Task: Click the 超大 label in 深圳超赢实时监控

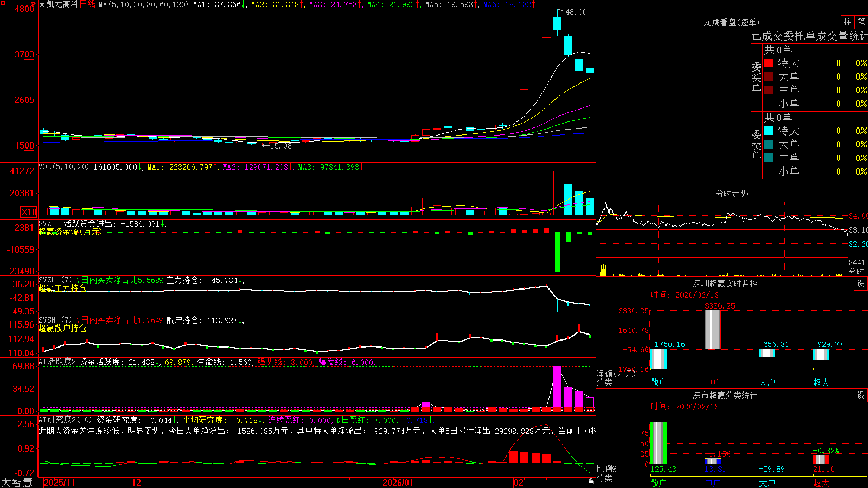Action: click(821, 382)
